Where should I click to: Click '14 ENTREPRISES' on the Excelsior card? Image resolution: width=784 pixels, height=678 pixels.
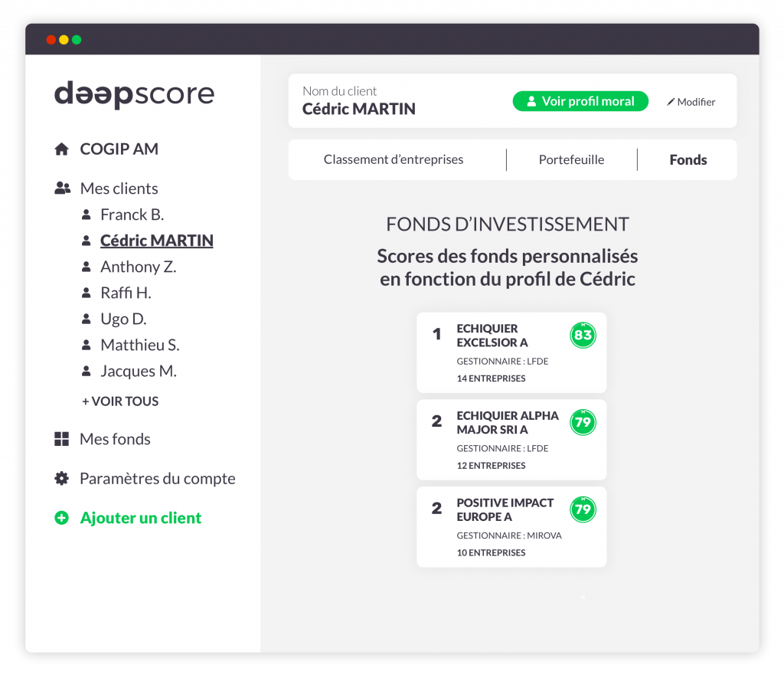pos(491,378)
